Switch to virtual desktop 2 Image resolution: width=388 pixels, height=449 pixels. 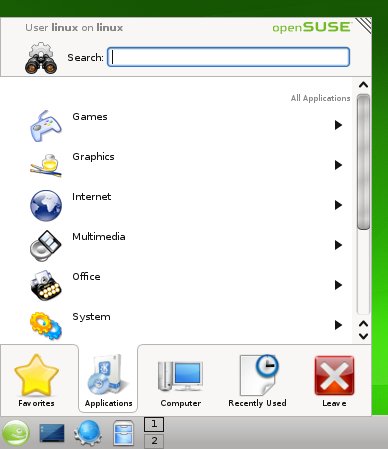(154, 441)
